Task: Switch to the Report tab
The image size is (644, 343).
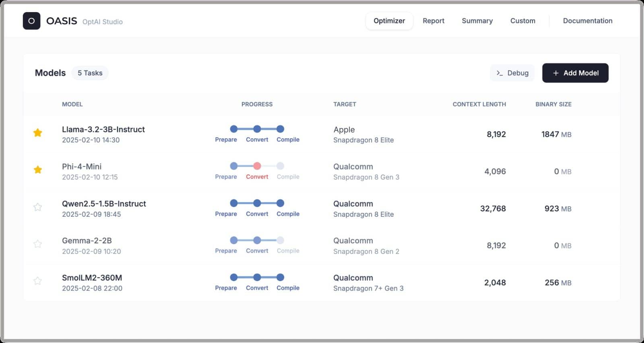Action: click(x=433, y=21)
